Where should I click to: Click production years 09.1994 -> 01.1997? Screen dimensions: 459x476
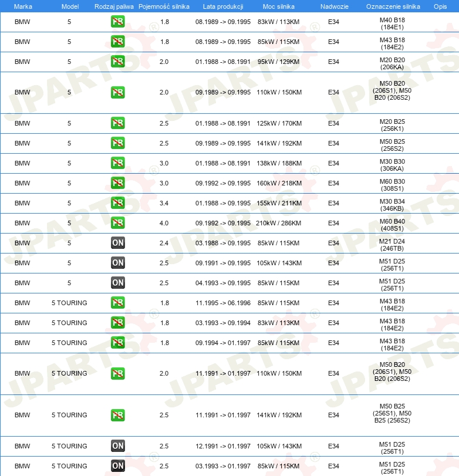[223, 343]
